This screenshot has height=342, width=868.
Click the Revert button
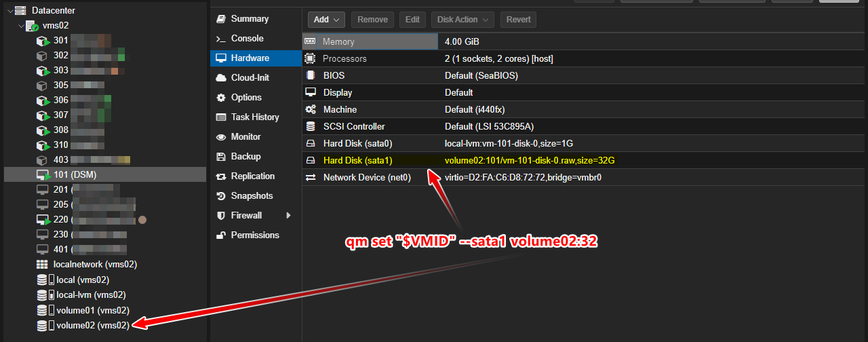[x=519, y=20]
